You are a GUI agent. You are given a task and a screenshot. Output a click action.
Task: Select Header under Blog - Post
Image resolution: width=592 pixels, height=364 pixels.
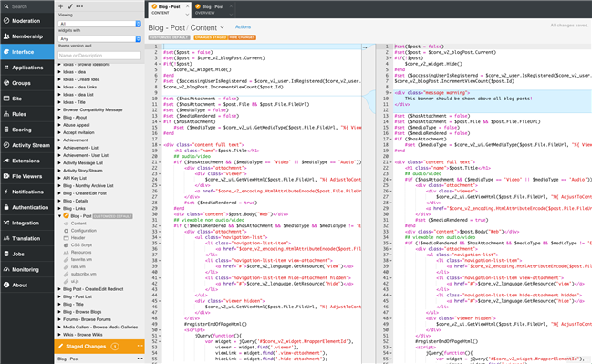point(78,238)
